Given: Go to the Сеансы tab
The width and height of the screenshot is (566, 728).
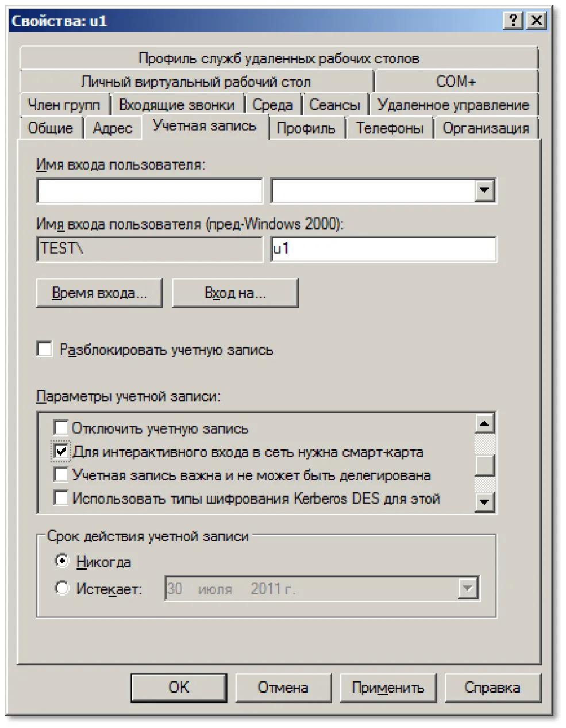Looking at the screenshot, I should [x=334, y=105].
